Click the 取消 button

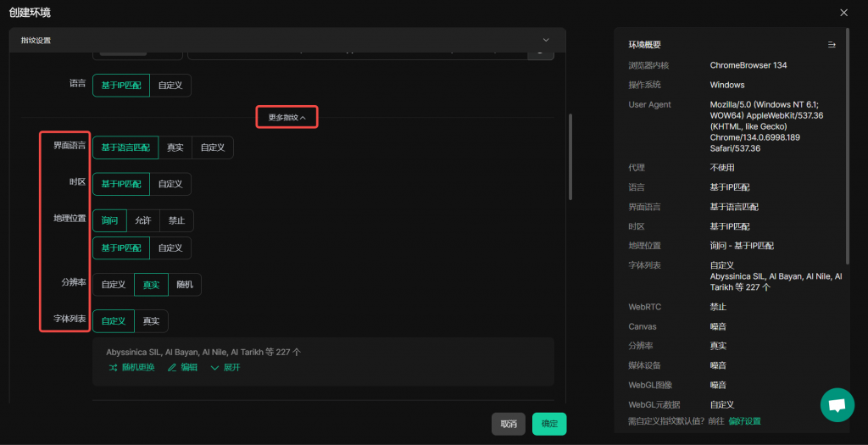tap(509, 424)
